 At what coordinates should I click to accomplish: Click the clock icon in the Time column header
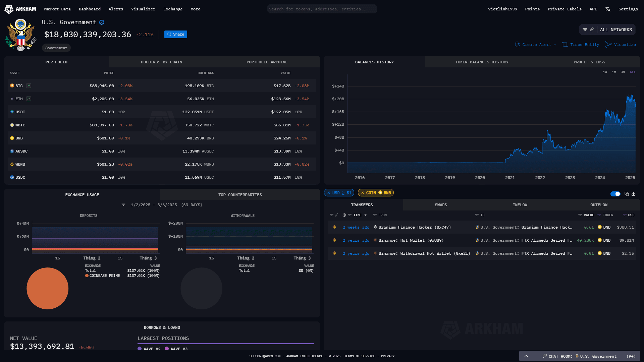344,215
